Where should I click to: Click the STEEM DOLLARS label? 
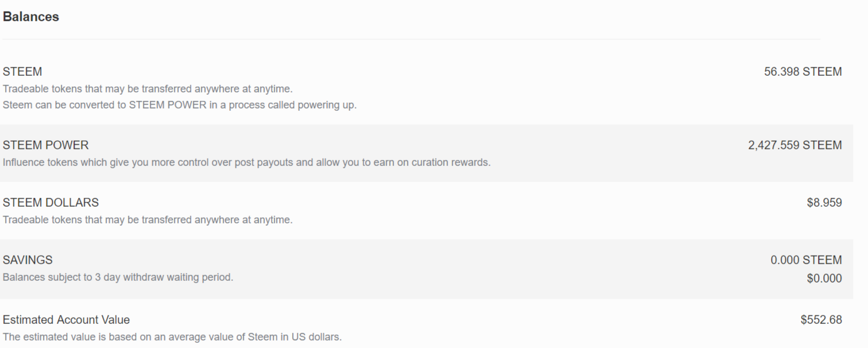tap(51, 203)
